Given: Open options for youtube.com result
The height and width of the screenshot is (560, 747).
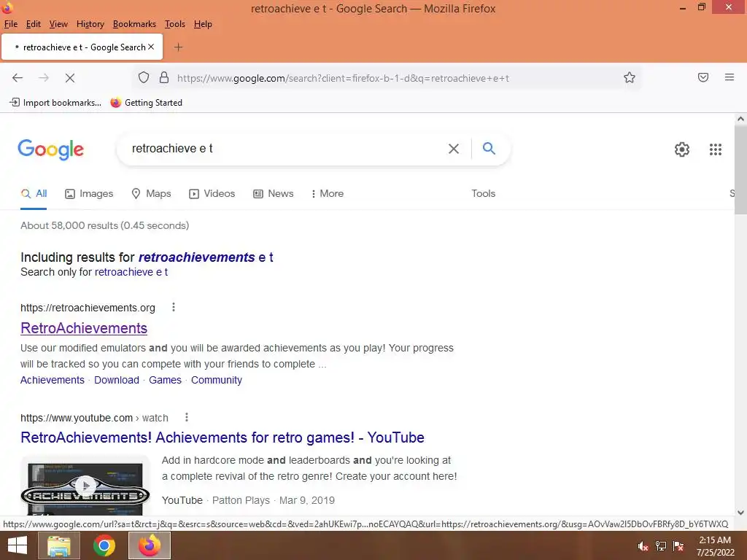Looking at the screenshot, I should click(x=186, y=418).
